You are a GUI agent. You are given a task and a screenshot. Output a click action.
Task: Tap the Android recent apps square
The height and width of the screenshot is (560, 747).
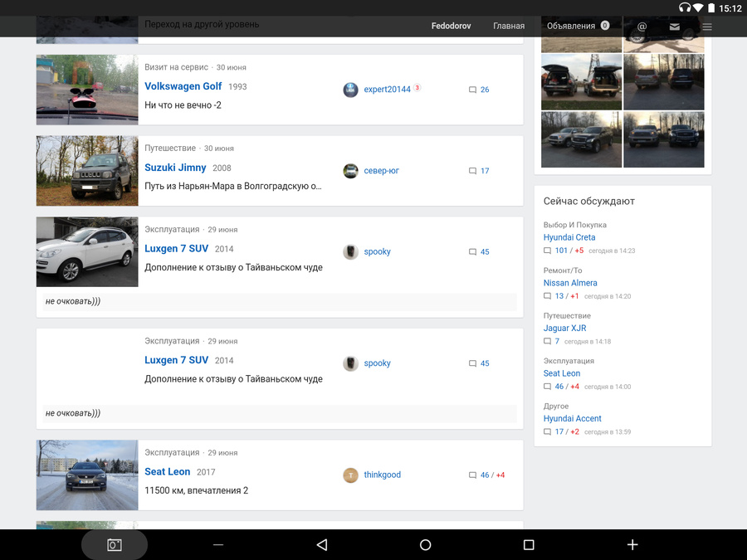tap(529, 545)
